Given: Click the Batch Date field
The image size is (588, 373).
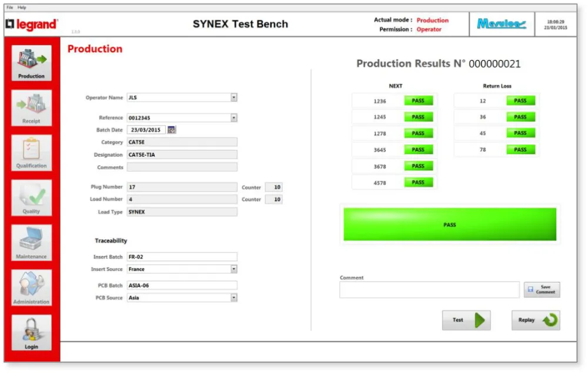Looking at the screenshot, I should pos(146,130).
